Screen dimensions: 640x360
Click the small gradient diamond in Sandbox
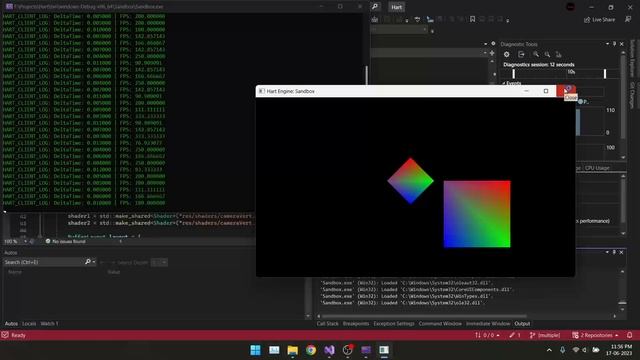coord(410,181)
